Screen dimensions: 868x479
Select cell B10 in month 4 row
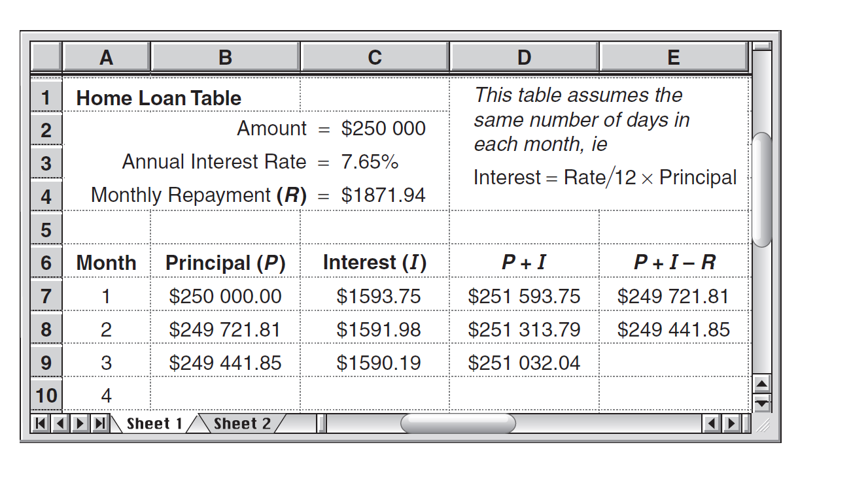pos(225,395)
